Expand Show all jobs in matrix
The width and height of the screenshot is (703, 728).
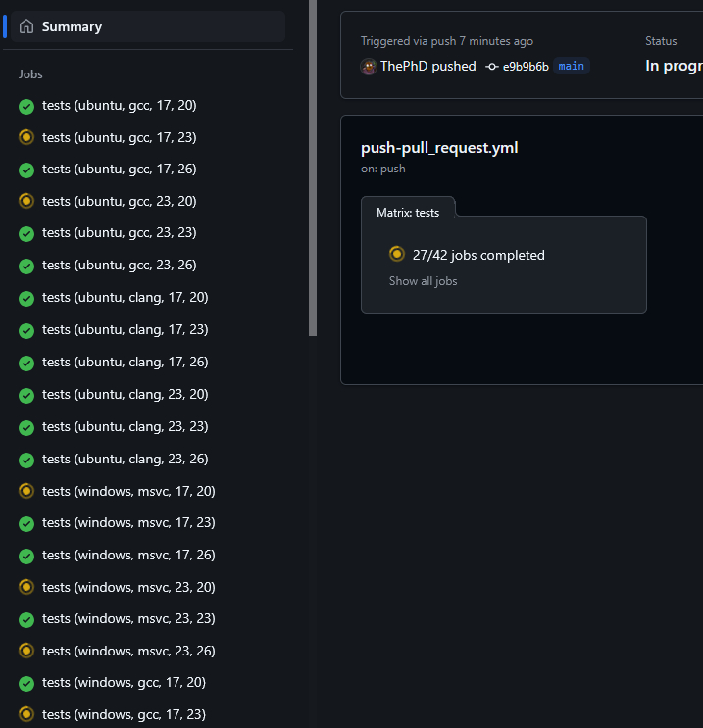[423, 281]
